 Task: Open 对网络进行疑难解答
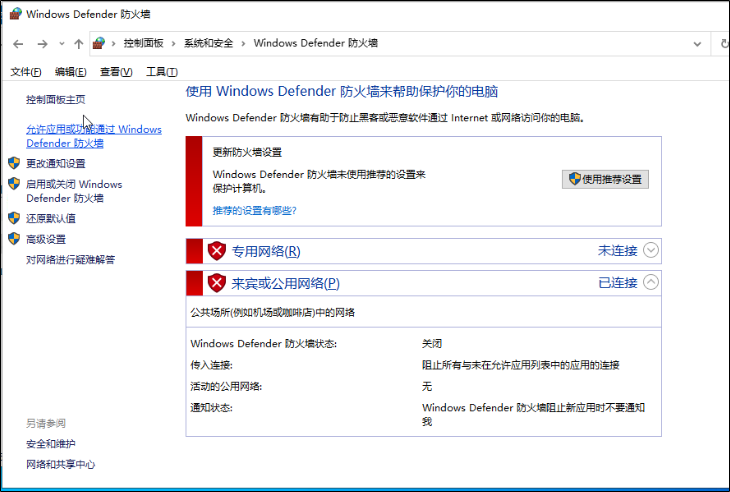click(x=70, y=260)
